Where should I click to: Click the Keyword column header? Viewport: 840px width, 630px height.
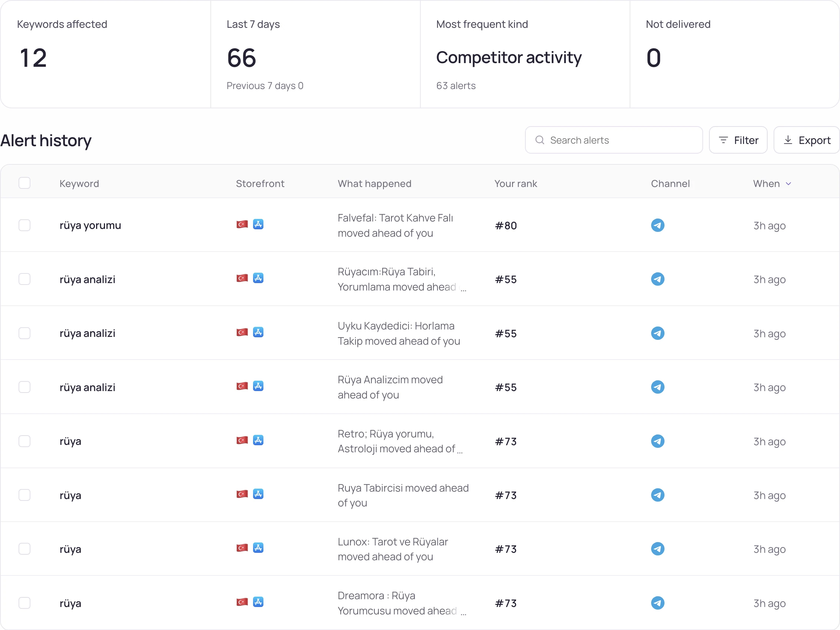coord(79,184)
